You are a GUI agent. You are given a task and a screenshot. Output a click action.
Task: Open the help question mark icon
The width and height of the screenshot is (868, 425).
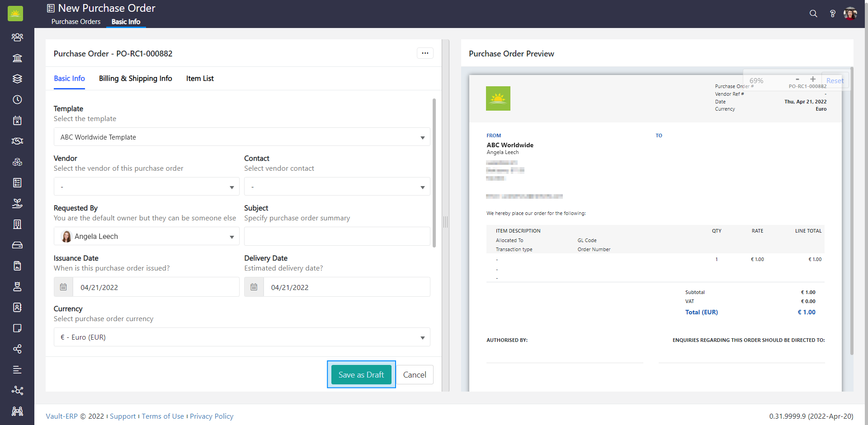(x=832, y=14)
